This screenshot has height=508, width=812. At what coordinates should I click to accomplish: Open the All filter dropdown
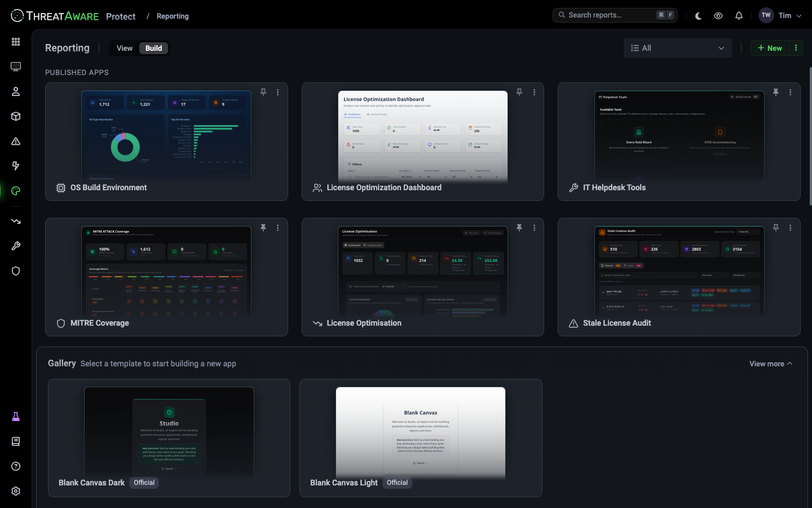click(x=678, y=48)
